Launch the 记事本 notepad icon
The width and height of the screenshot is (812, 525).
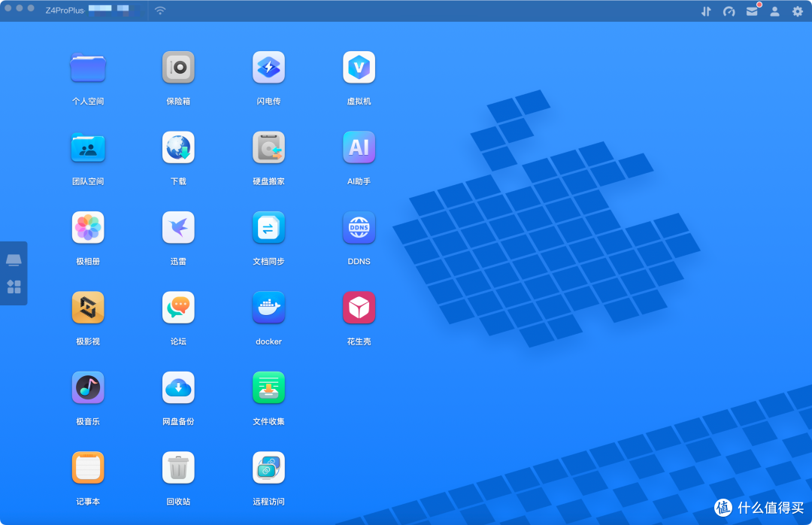tap(88, 468)
